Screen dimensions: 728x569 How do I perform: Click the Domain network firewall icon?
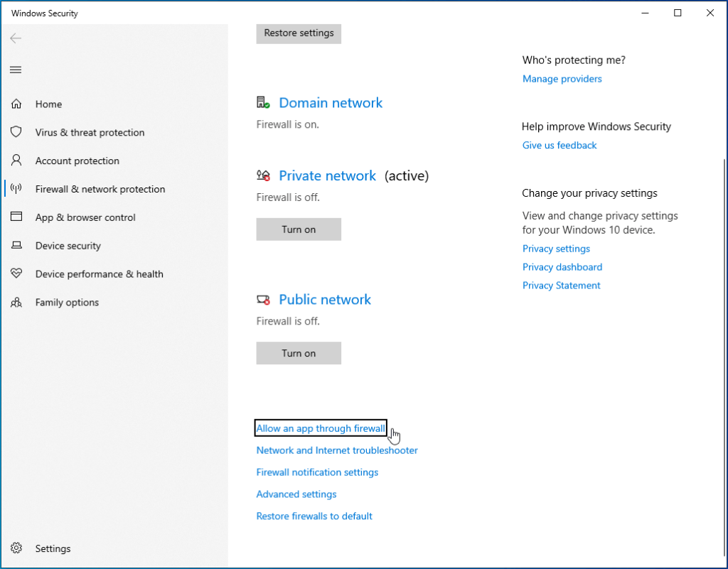[x=262, y=101]
